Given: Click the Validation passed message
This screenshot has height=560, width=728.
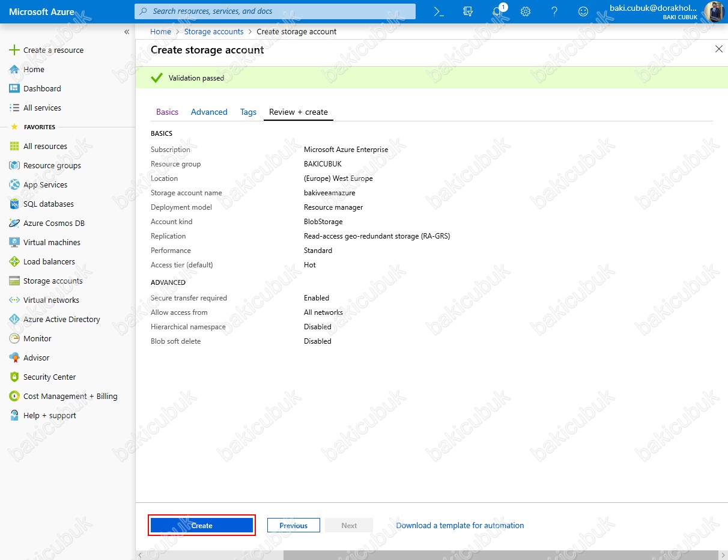Looking at the screenshot, I should (196, 78).
